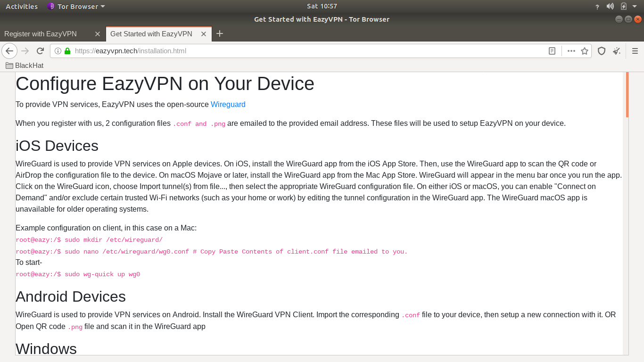The width and height of the screenshot is (644, 362).
Task: Go back to the previous page
Action: (x=9, y=51)
